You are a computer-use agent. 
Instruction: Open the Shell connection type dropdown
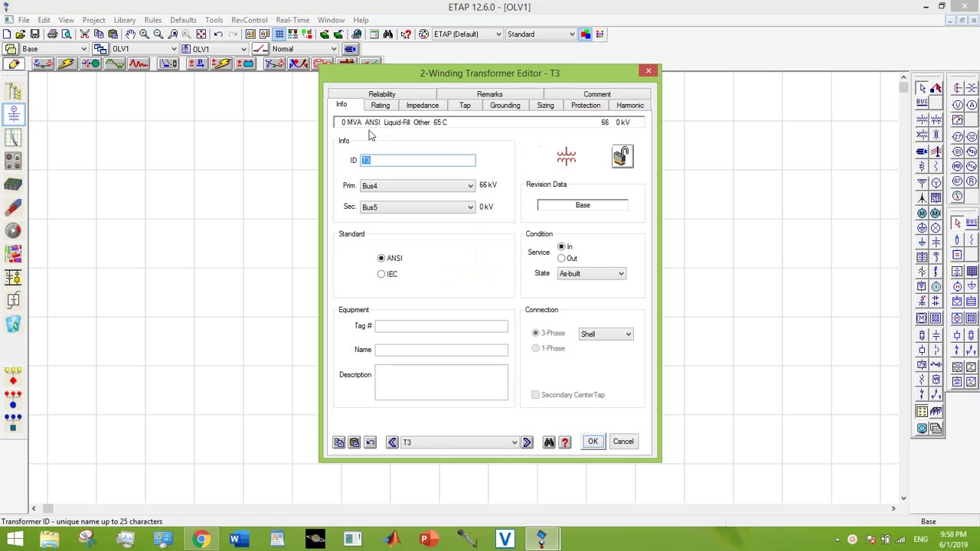click(606, 334)
